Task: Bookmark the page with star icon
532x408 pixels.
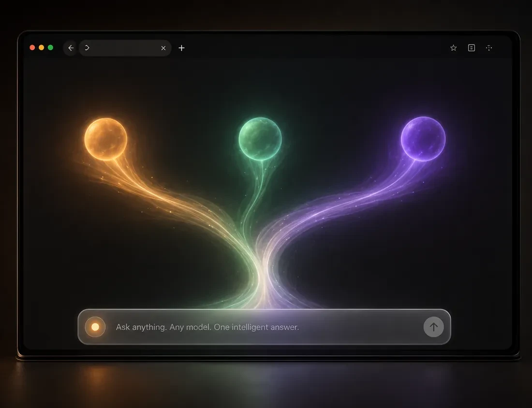Action: tap(453, 48)
